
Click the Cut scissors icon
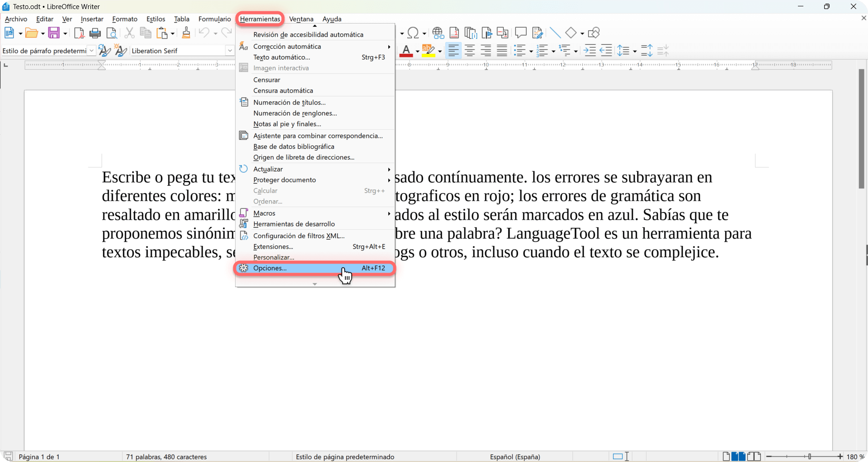[130, 33]
